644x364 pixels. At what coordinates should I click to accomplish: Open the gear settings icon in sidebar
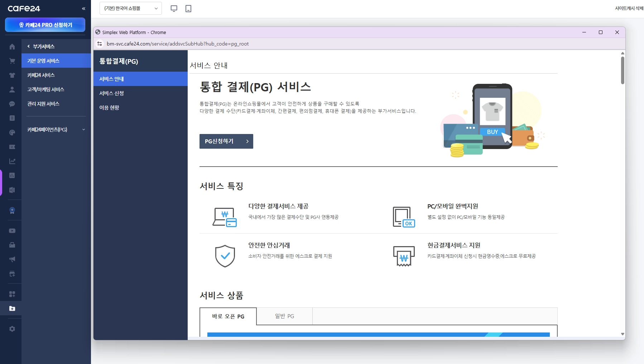click(12, 329)
